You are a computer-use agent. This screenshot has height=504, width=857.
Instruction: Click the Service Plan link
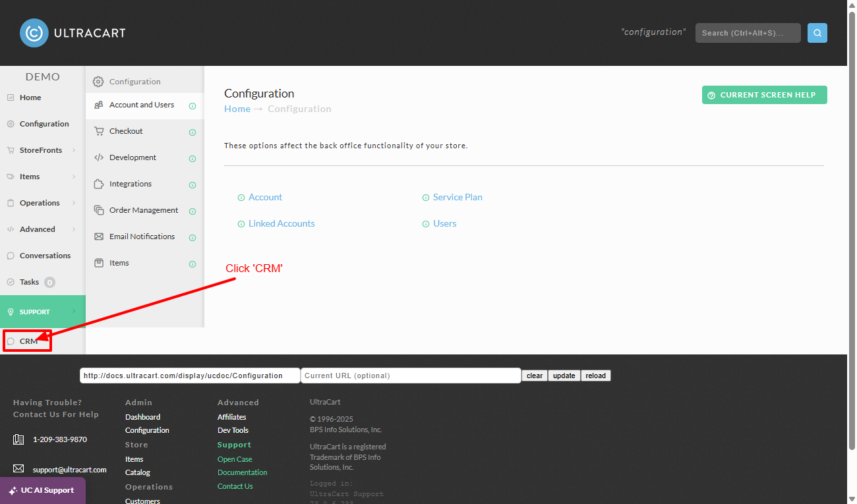(458, 197)
